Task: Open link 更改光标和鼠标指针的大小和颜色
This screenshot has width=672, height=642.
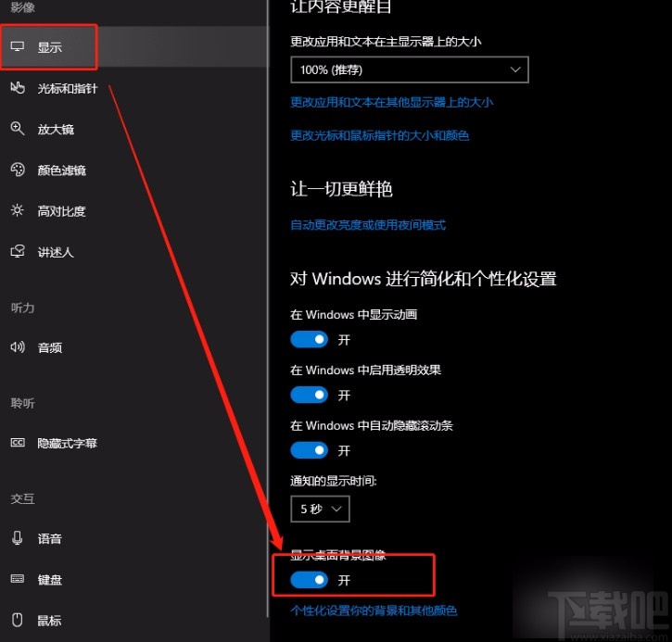Action: (380, 136)
